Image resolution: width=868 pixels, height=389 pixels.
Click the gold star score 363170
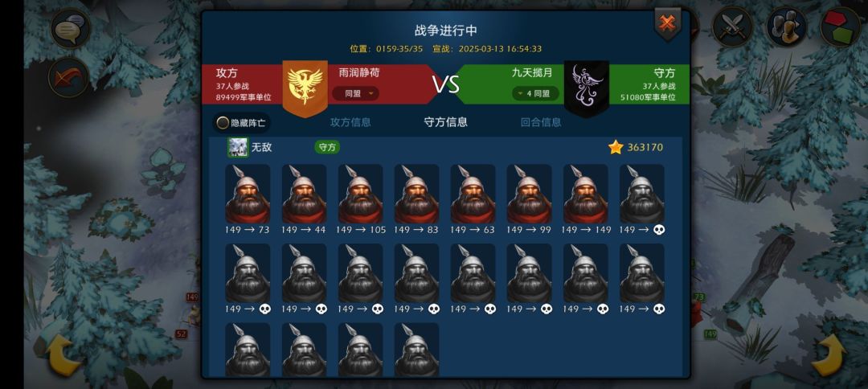pyautogui.click(x=636, y=147)
